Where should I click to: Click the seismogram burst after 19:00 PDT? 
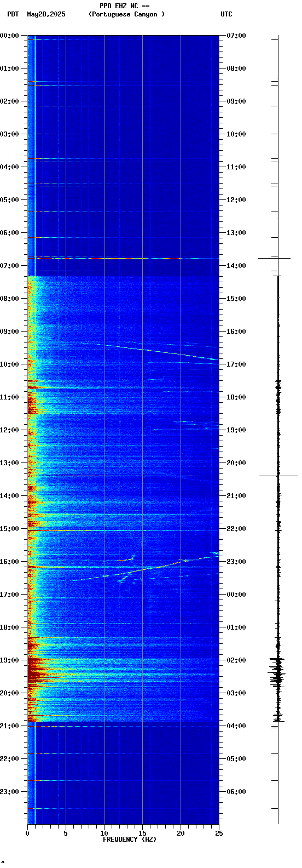[277, 673]
